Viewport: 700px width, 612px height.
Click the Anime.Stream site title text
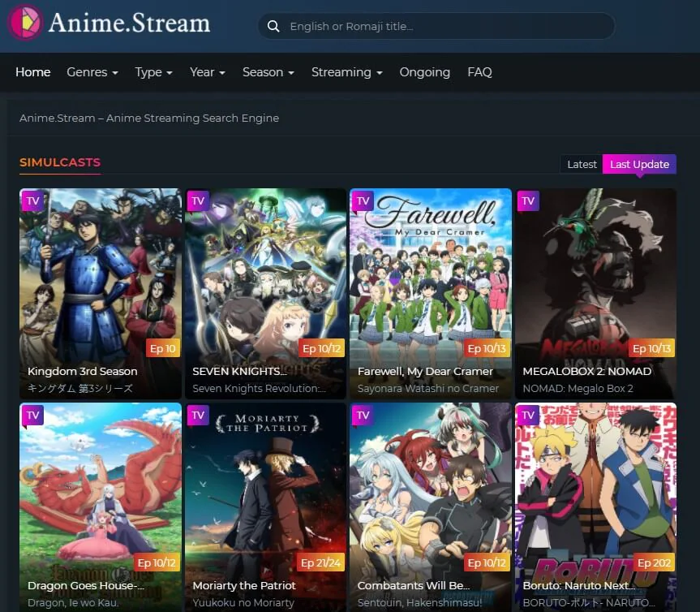130,23
